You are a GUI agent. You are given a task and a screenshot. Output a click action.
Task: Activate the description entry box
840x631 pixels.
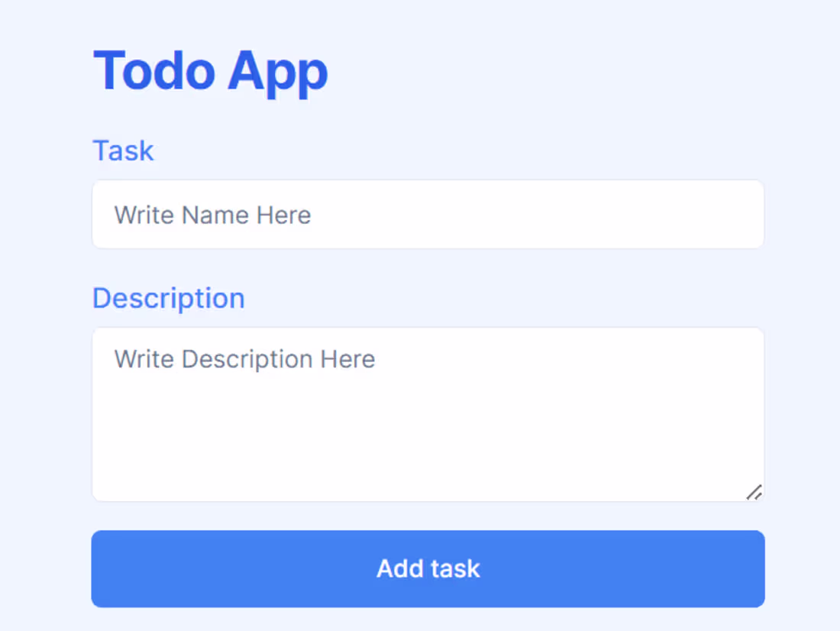point(428,413)
